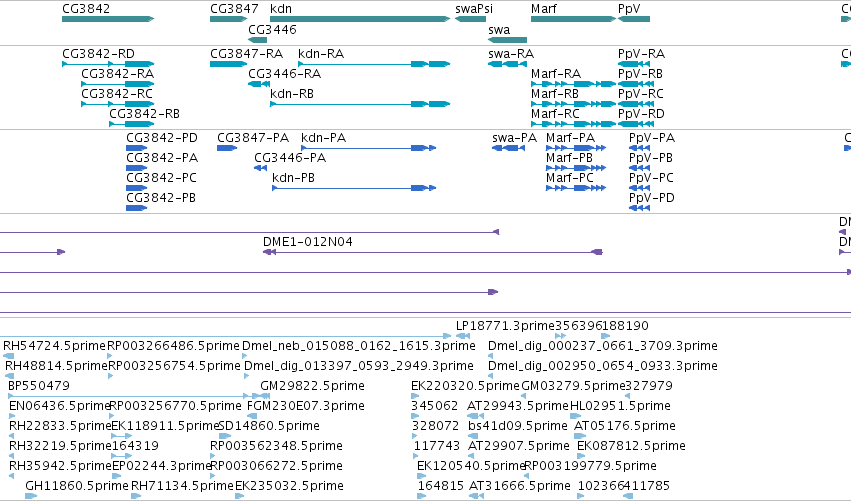Click the kdn-RB transcript label

pos(292,94)
